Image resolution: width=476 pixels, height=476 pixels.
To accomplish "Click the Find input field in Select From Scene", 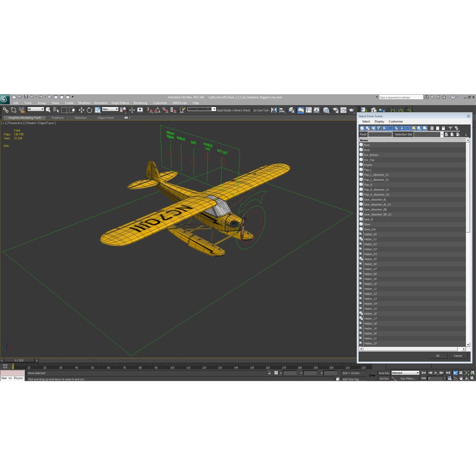I will pos(380,134).
